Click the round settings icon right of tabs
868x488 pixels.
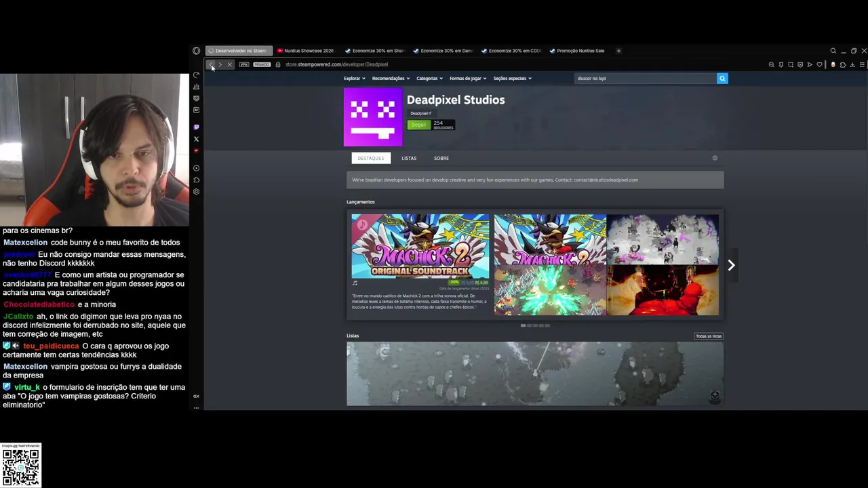click(x=715, y=158)
